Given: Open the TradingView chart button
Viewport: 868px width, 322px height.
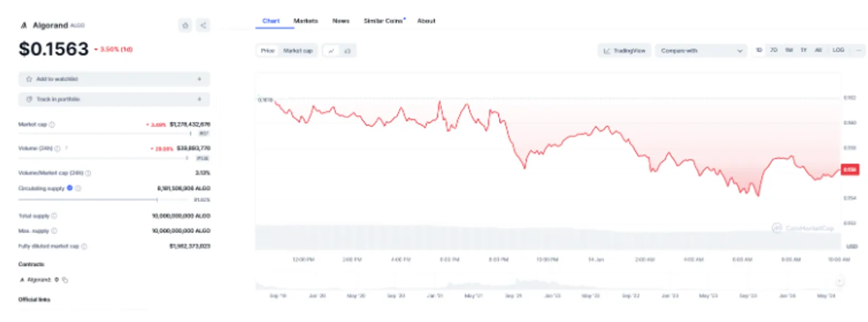Looking at the screenshot, I should pos(624,50).
